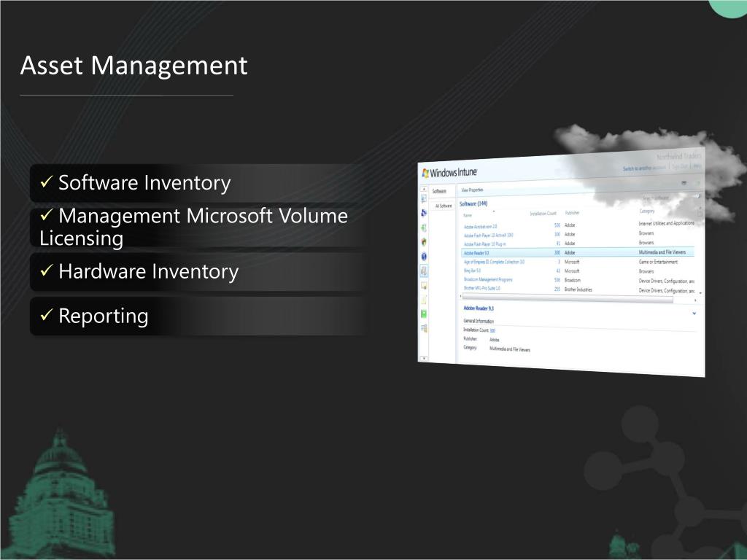Click the Installation Count value link in details
Viewport: 747px width, 560px height.
[492, 330]
